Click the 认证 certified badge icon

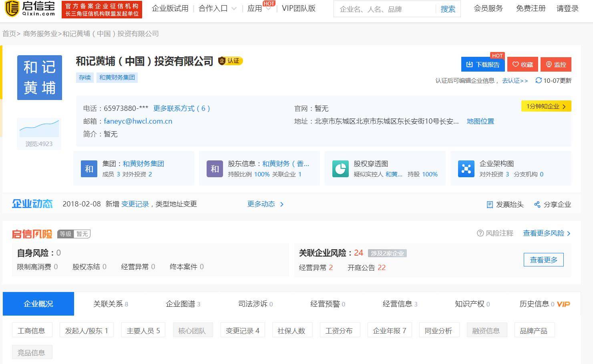click(x=230, y=61)
